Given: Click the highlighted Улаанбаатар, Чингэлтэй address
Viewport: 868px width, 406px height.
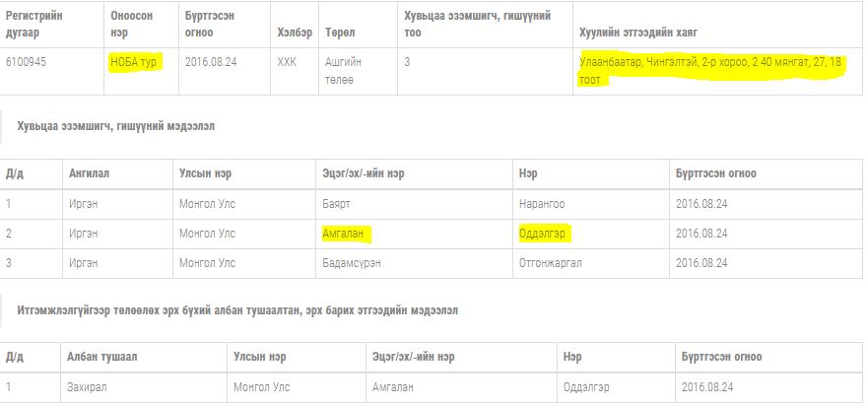Looking at the screenshot, I should tap(710, 70).
